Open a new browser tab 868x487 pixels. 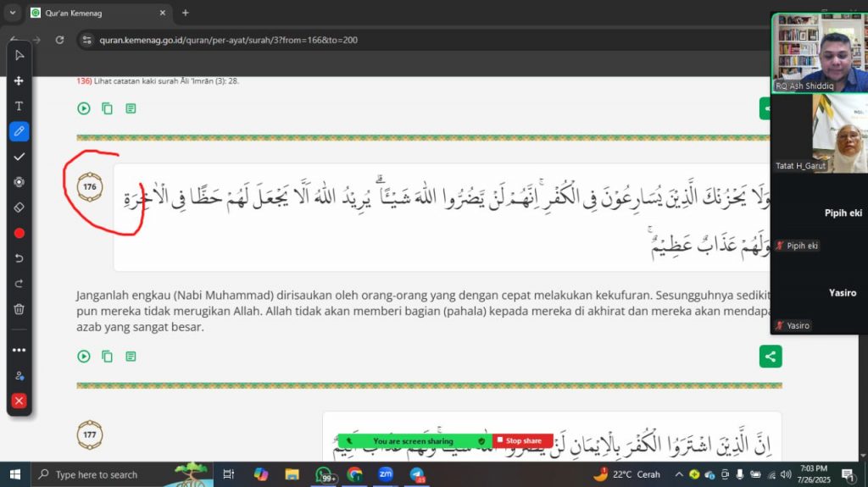coord(186,13)
